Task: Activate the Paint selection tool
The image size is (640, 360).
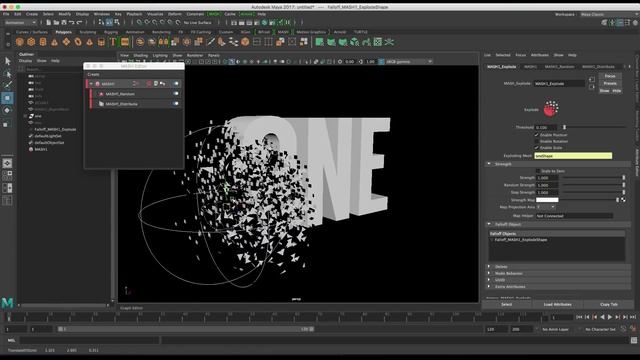Action: click(x=7, y=85)
